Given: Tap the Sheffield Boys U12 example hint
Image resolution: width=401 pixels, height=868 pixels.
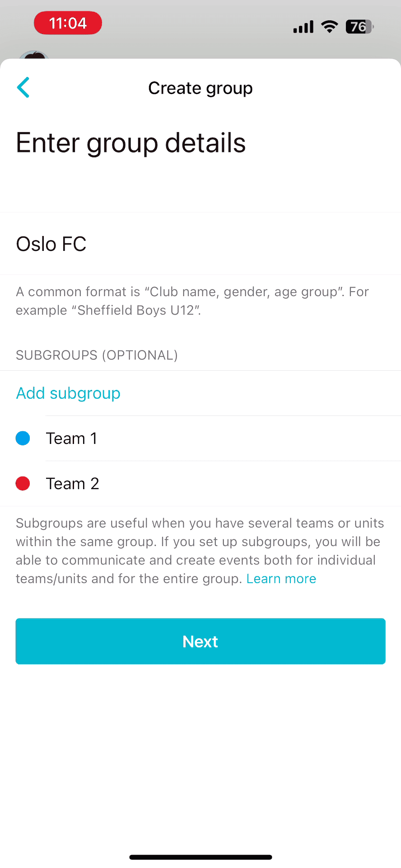Looking at the screenshot, I should 192,301.
